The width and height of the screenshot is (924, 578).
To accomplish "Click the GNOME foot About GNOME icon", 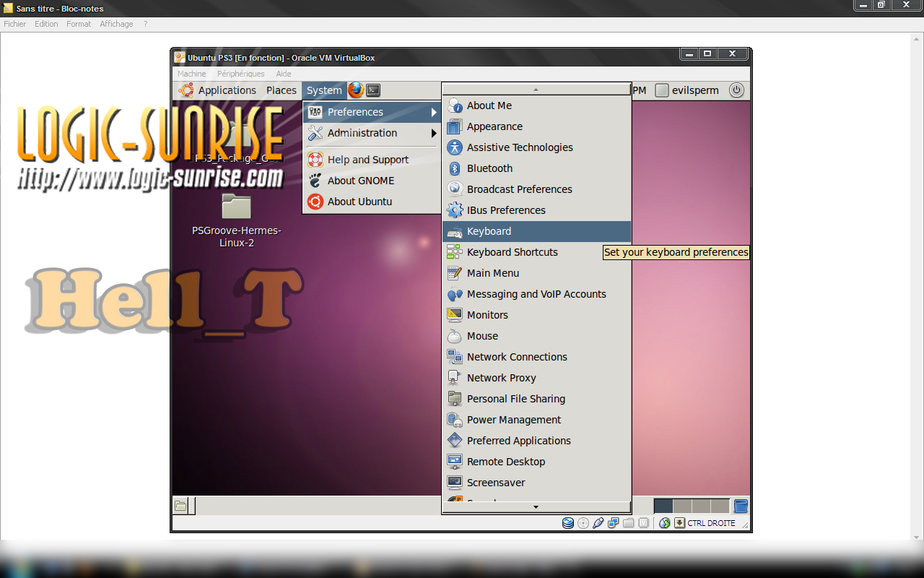I will (x=315, y=181).
